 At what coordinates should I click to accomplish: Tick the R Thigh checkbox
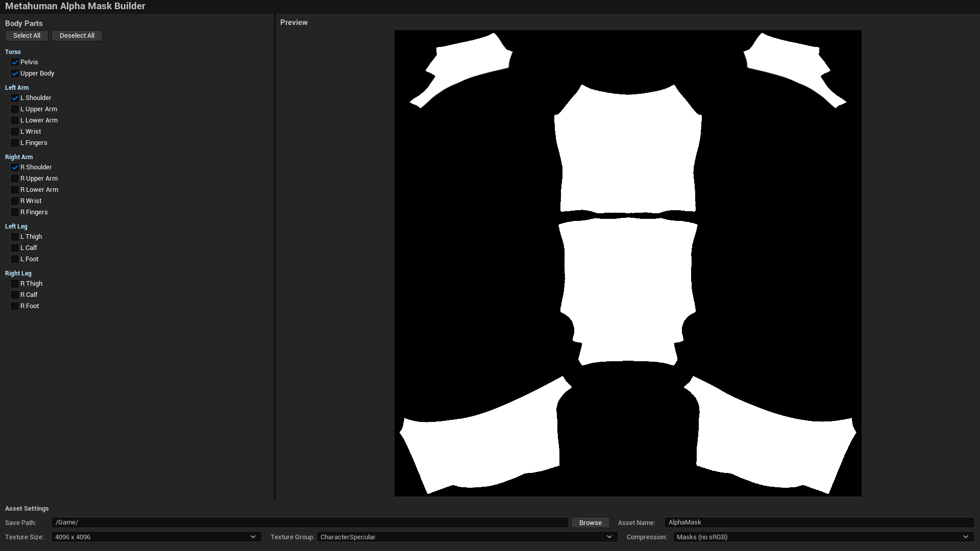15,284
